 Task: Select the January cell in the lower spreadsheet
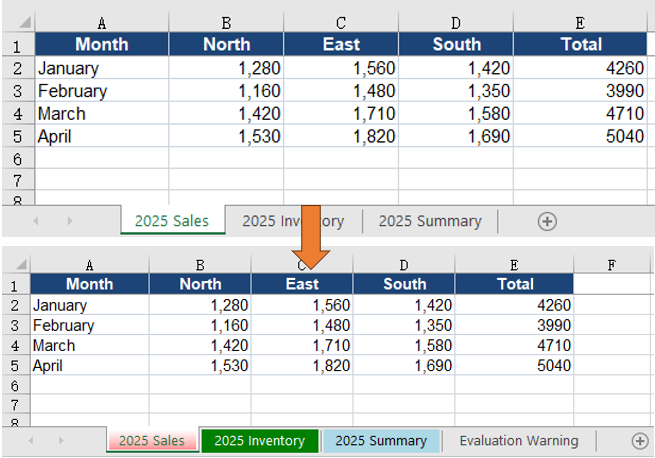pyautogui.click(x=89, y=305)
